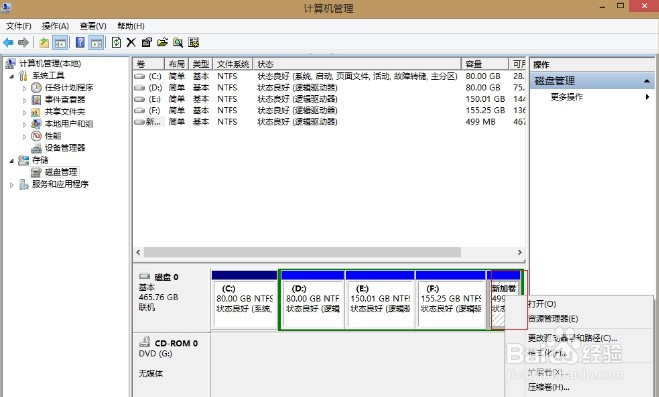
Task: Open the 操作(A) menu
Action: coord(55,26)
